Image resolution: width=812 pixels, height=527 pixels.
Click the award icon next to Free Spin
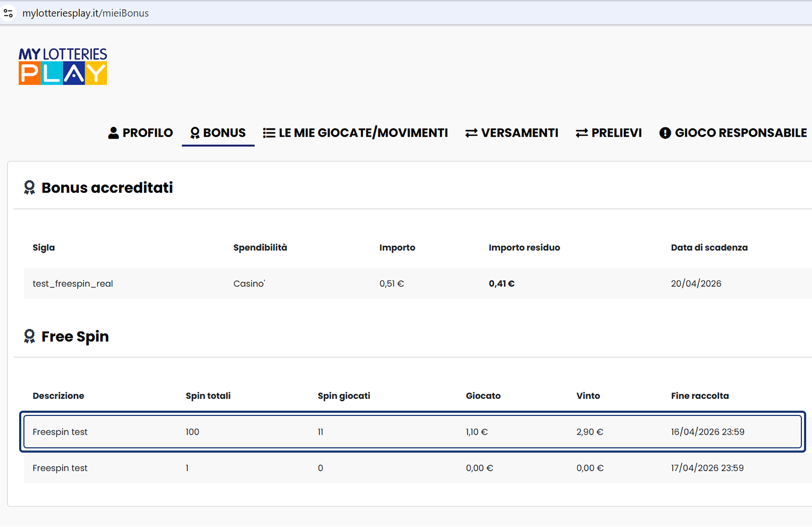point(29,336)
